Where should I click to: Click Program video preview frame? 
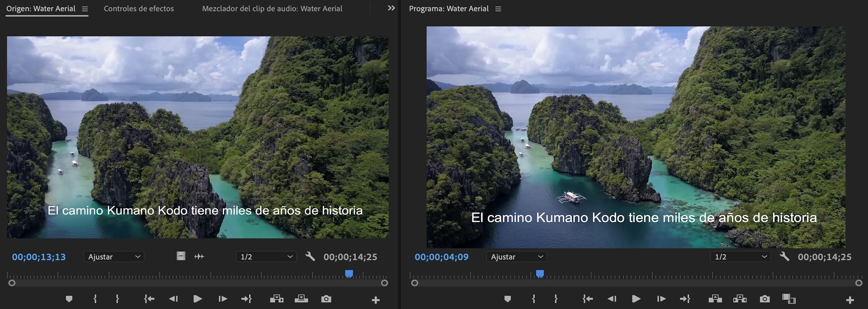pos(636,137)
